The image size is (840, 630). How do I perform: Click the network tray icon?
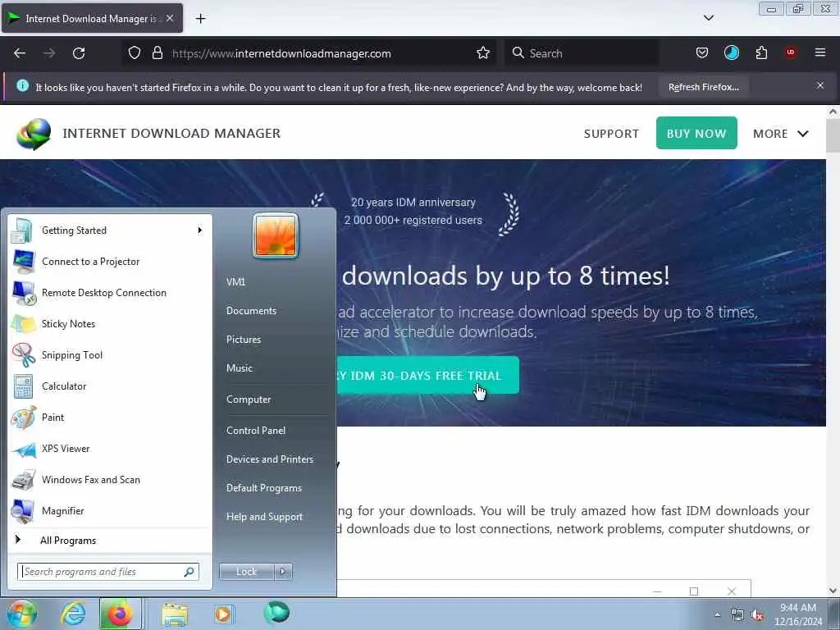[x=737, y=615]
